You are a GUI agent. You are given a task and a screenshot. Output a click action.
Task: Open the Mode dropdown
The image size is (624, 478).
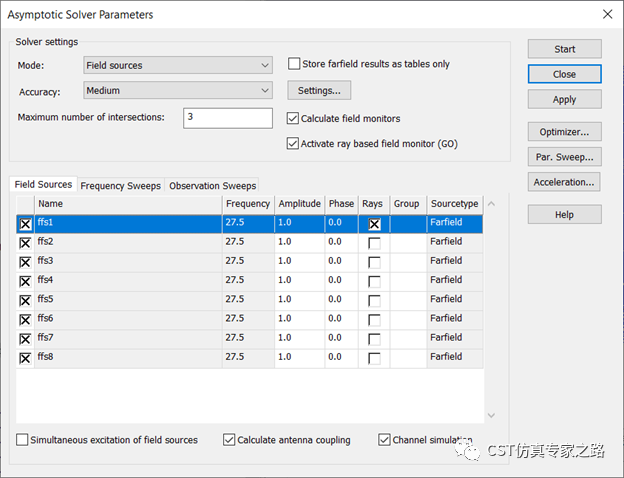click(x=178, y=65)
